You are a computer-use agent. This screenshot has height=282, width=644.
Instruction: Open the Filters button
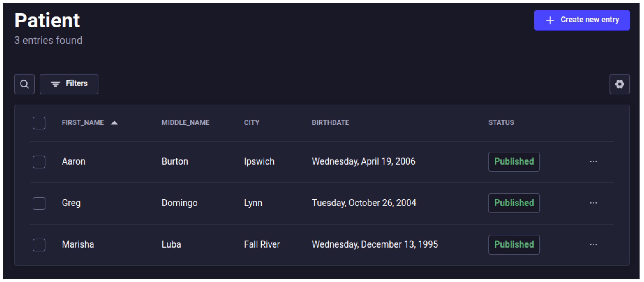click(x=69, y=84)
